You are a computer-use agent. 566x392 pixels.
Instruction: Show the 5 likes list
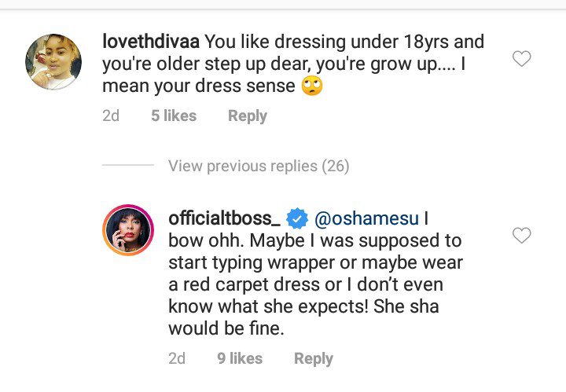174,115
